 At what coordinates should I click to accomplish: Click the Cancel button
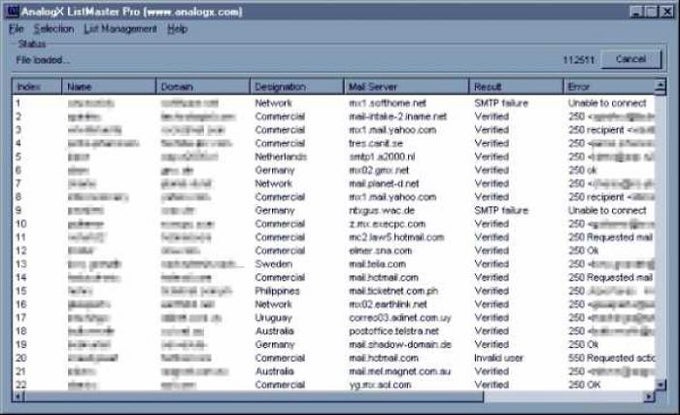pos(631,59)
